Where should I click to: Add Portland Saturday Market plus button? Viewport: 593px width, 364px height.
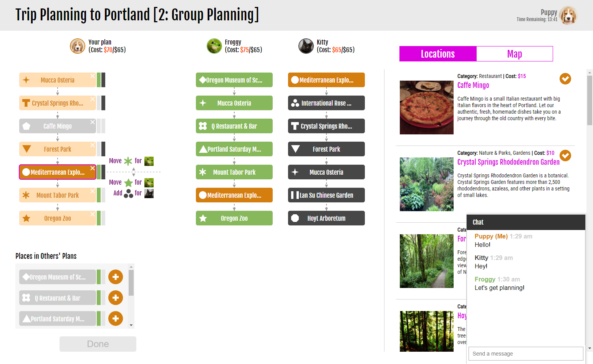coord(116,318)
